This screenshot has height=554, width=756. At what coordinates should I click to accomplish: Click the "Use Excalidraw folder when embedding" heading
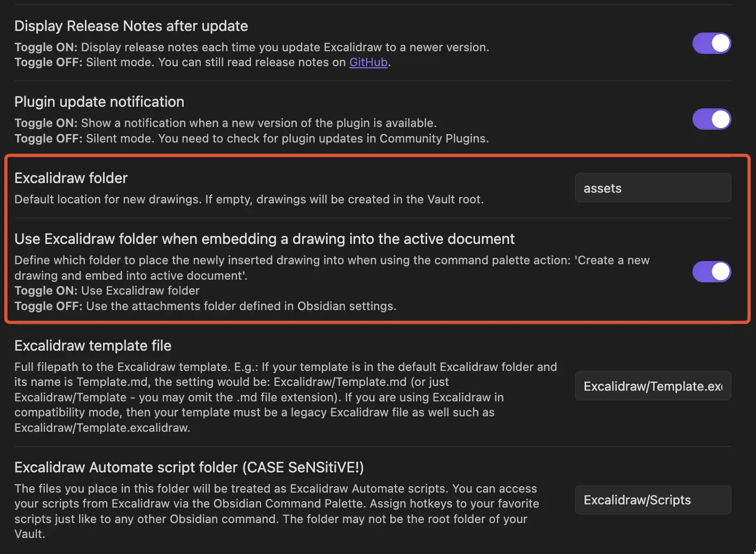tap(265, 239)
